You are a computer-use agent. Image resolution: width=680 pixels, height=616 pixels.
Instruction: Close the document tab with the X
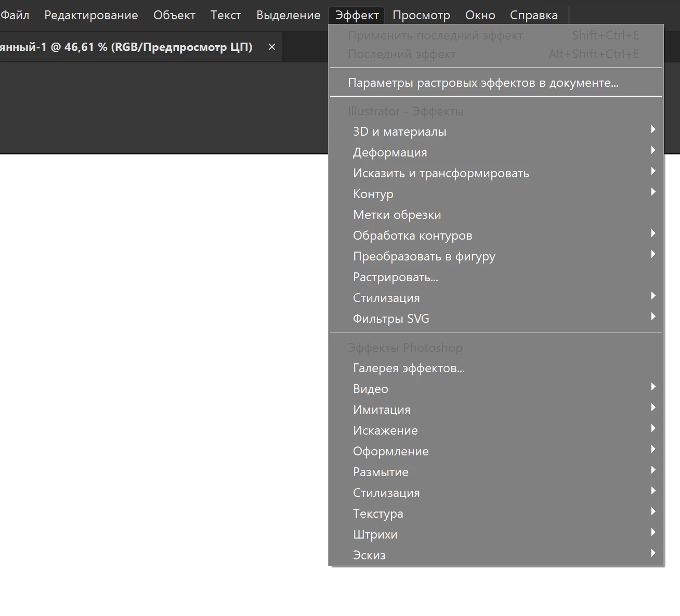point(271,47)
